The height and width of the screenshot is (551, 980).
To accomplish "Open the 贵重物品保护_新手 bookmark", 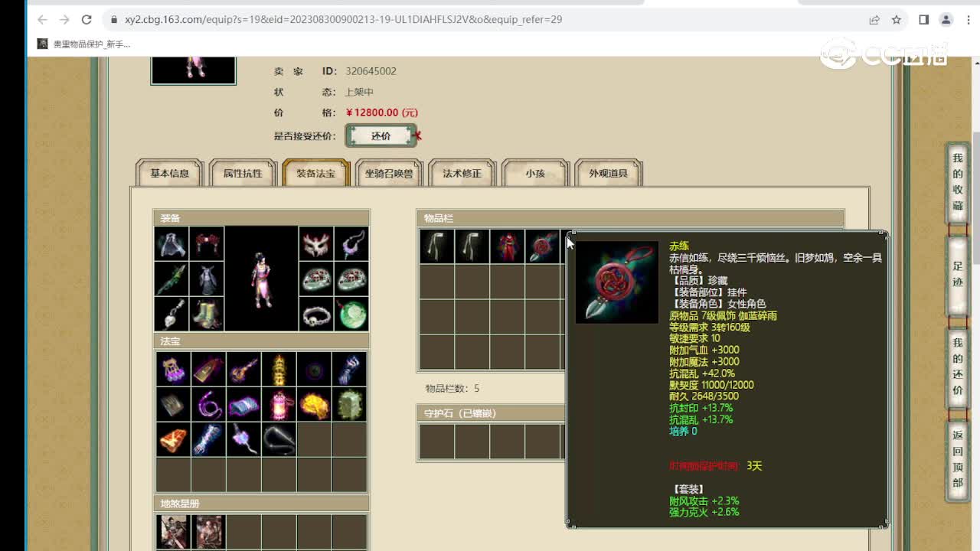I will click(83, 44).
